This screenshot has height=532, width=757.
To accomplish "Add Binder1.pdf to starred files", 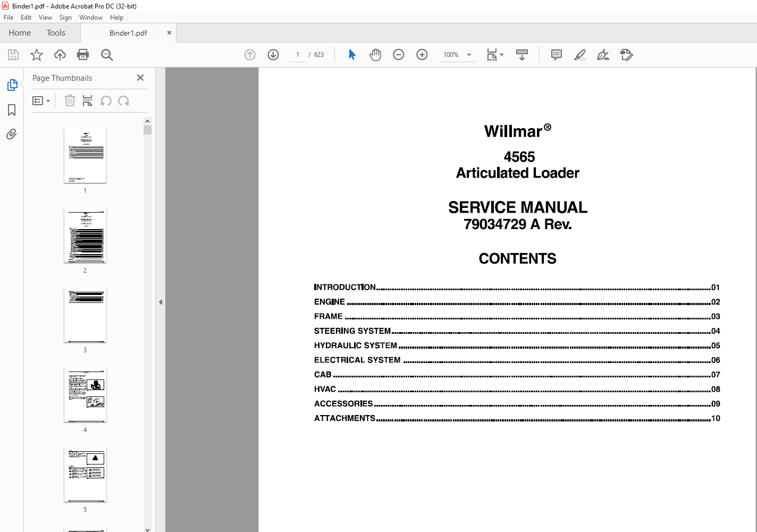I will [x=37, y=55].
